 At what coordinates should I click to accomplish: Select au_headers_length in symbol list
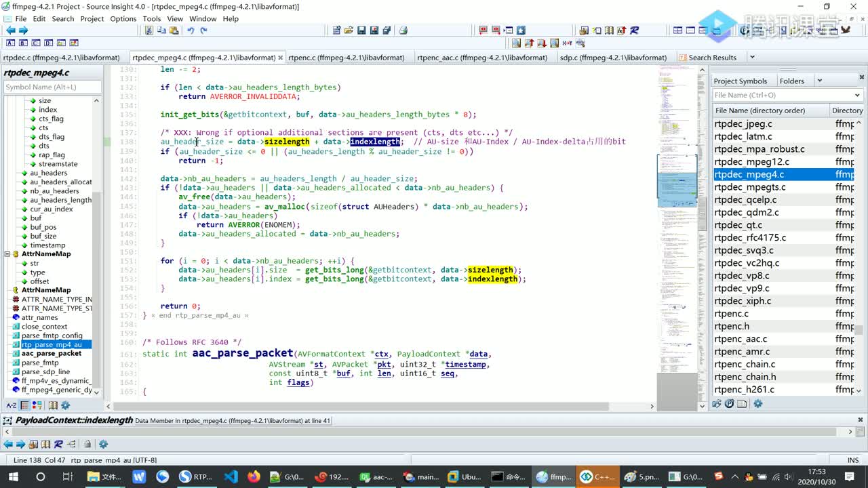[x=60, y=200]
